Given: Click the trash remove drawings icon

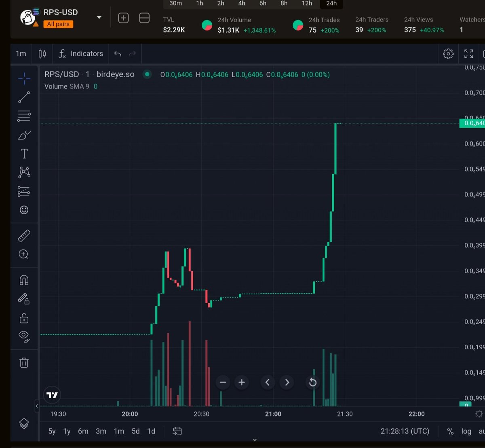Looking at the screenshot, I should coord(24,362).
